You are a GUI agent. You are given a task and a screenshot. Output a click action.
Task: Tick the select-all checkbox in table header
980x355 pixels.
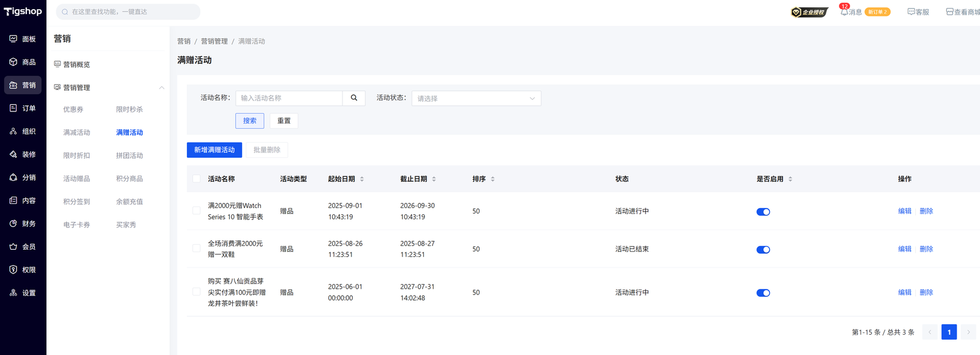[197, 179]
